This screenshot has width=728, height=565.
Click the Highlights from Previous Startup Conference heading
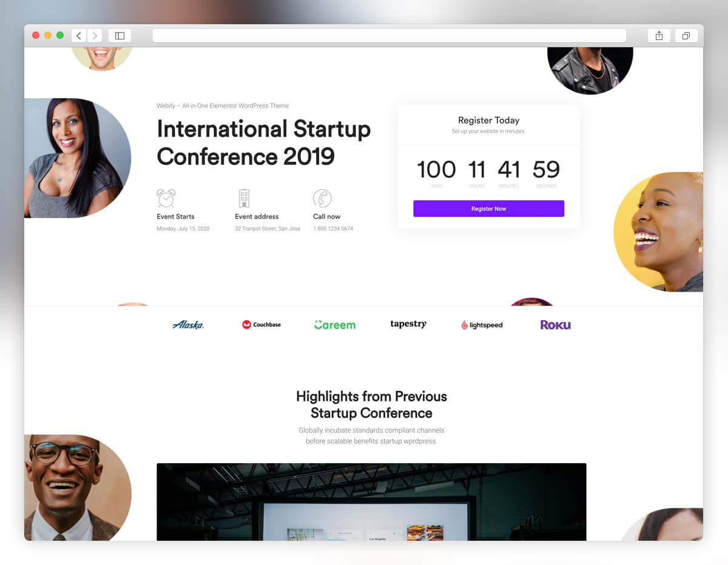pyautogui.click(x=371, y=404)
